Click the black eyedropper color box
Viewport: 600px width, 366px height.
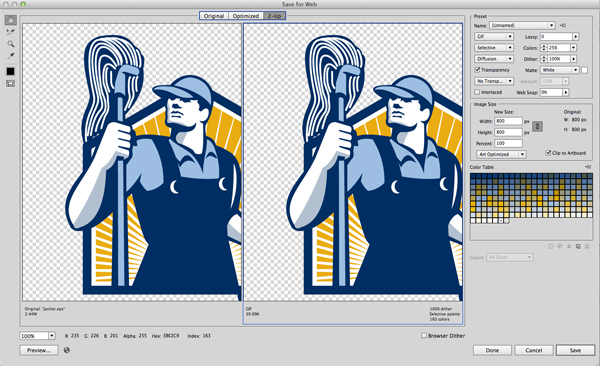coord(11,71)
